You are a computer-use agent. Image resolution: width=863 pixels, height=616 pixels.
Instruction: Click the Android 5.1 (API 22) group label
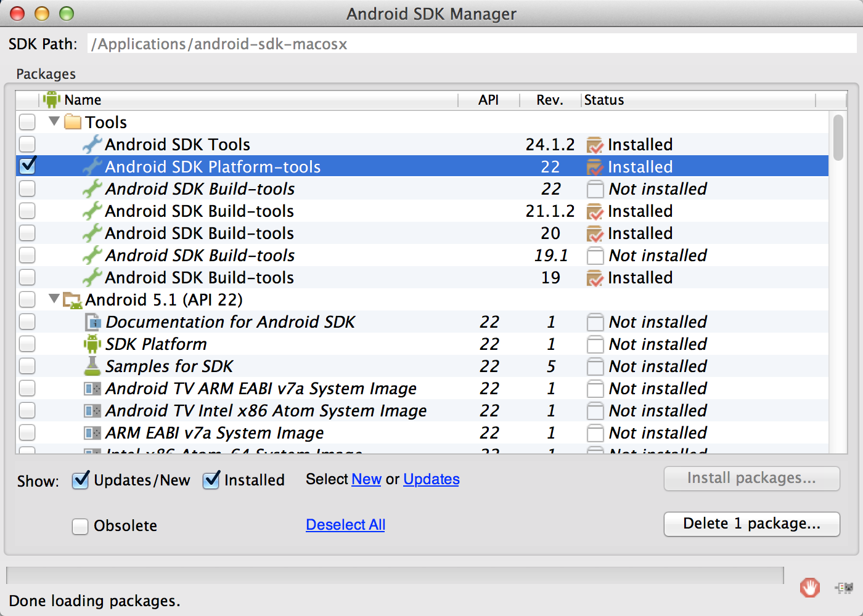(164, 300)
